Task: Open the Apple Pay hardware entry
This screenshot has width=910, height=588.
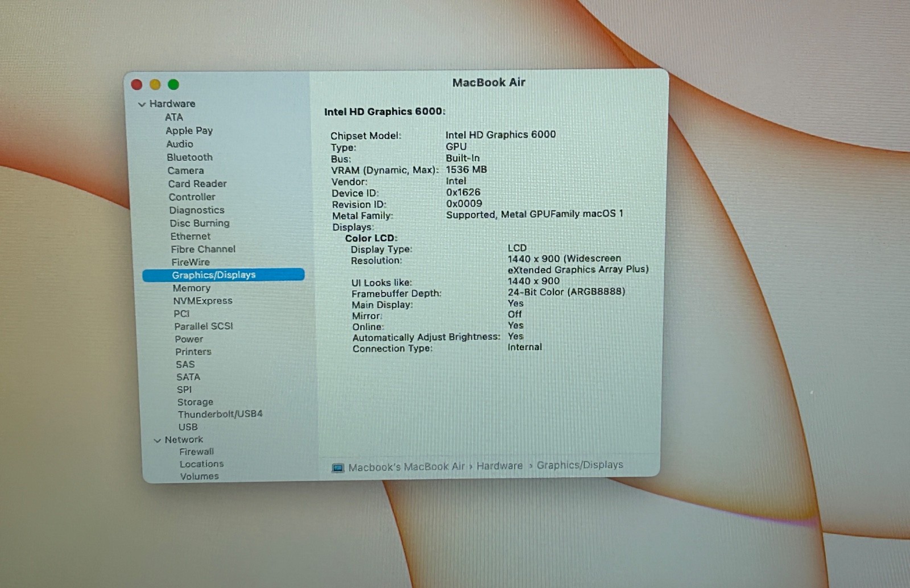Action: click(x=189, y=131)
